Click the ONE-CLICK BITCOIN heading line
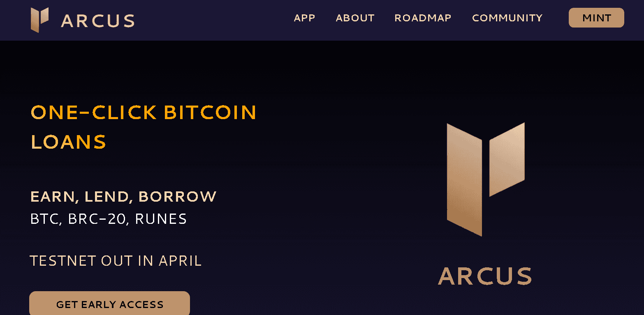This screenshot has height=315, width=644. pyautogui.click(x=144, y=113)
